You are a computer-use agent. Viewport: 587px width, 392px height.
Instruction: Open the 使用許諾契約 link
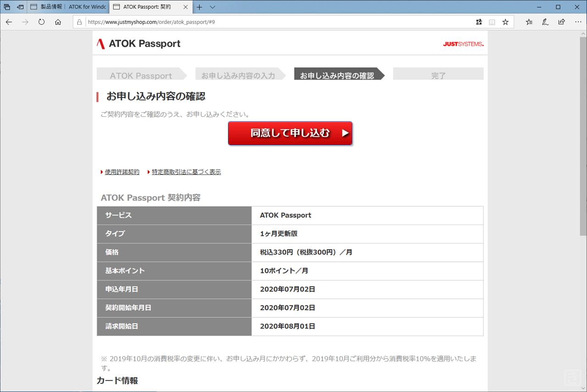122,172
